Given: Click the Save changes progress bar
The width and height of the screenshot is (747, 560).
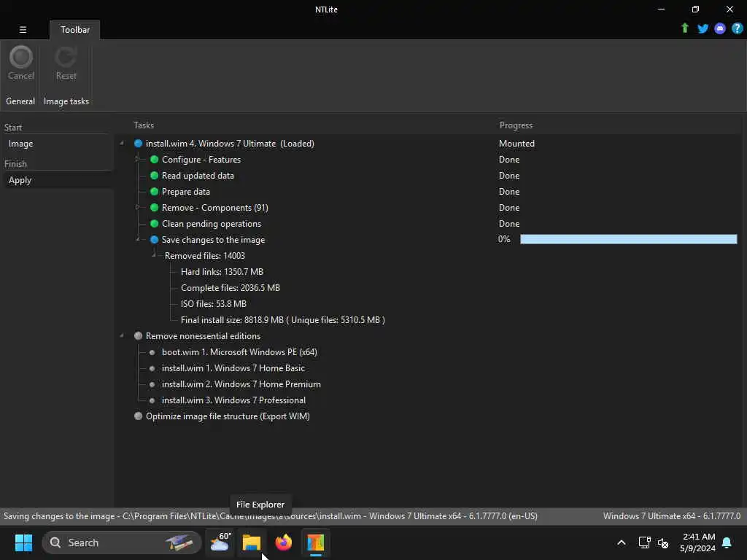Looking at the screenshot, I should (628, 239).
